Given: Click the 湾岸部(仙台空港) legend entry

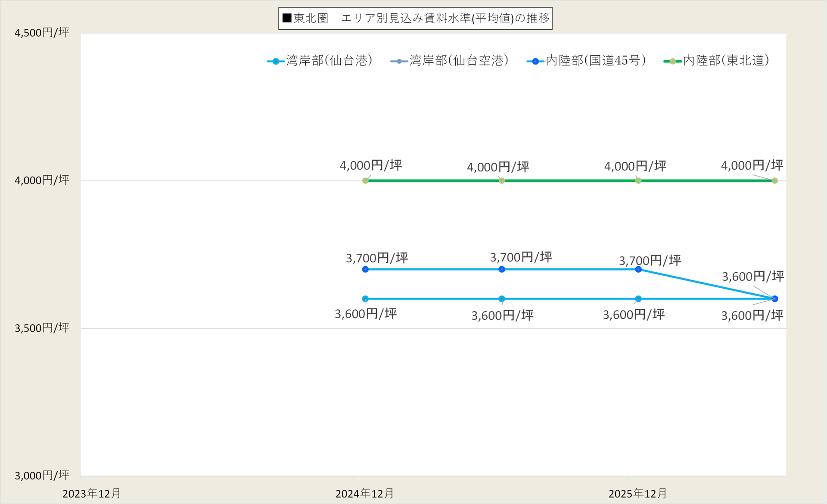Looking at the screenshot, I should (x=450, y=61).
